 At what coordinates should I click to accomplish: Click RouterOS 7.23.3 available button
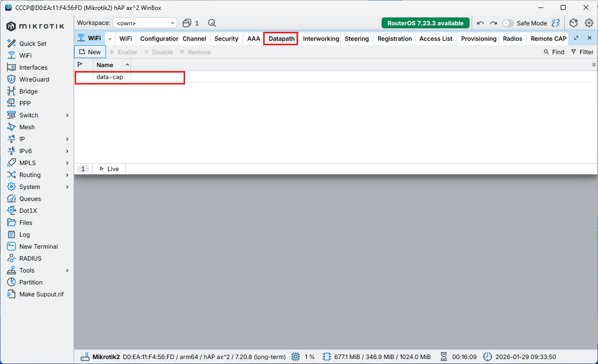click(x=425, y=23)
